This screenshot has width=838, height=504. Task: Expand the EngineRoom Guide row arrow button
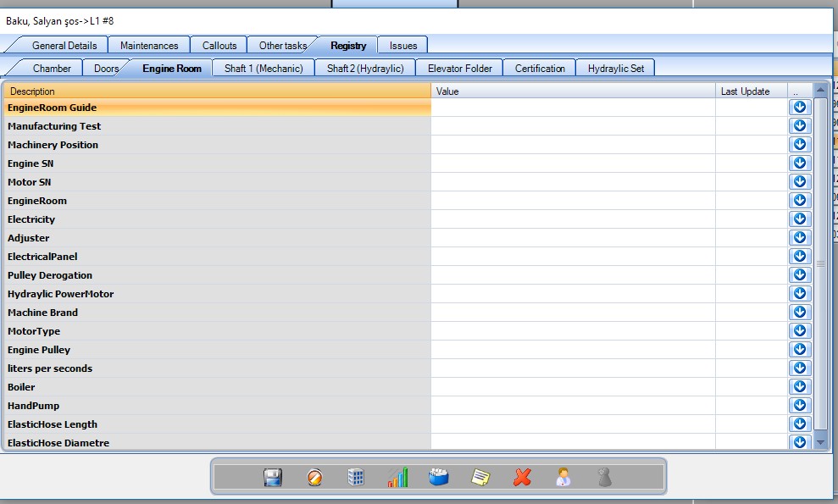click(x=799, y=108)
